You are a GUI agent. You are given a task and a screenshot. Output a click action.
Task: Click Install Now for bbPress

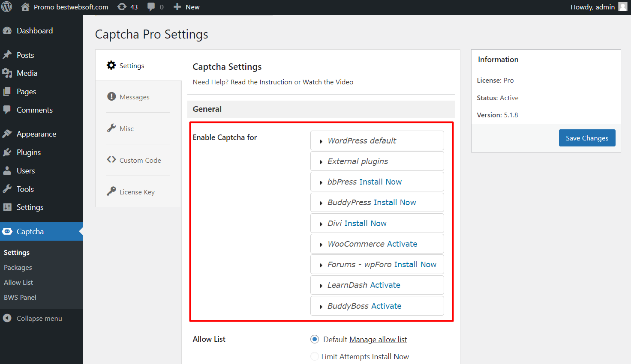click(380, 182)
